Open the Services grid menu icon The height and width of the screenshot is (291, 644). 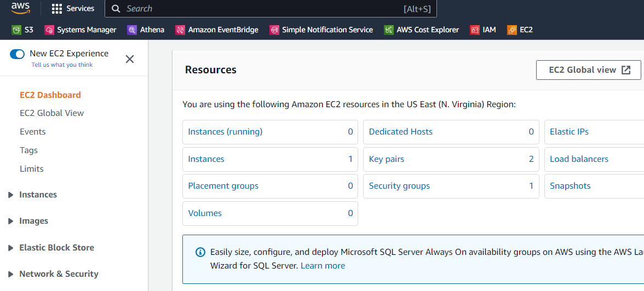tap(57, 9)
